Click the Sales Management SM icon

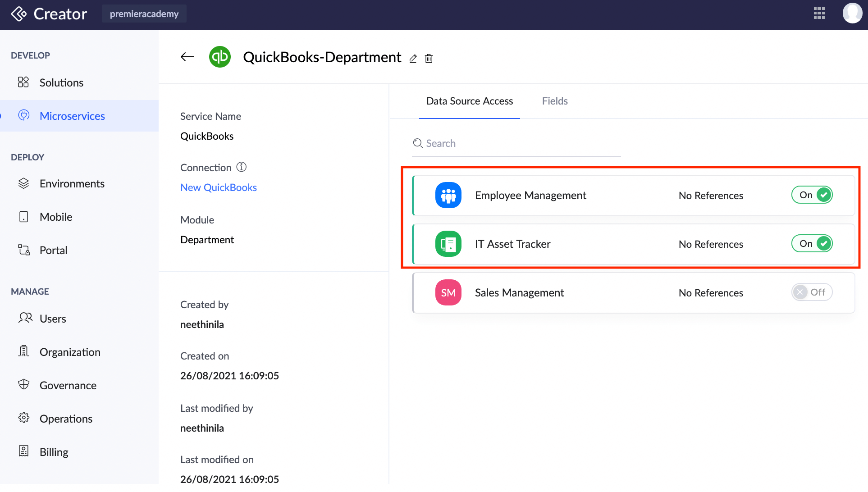coord(448,292)
